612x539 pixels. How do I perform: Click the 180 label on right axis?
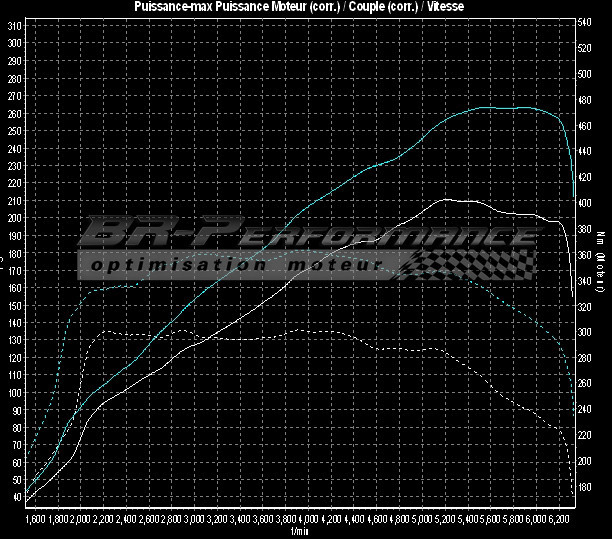coord(589,487)
